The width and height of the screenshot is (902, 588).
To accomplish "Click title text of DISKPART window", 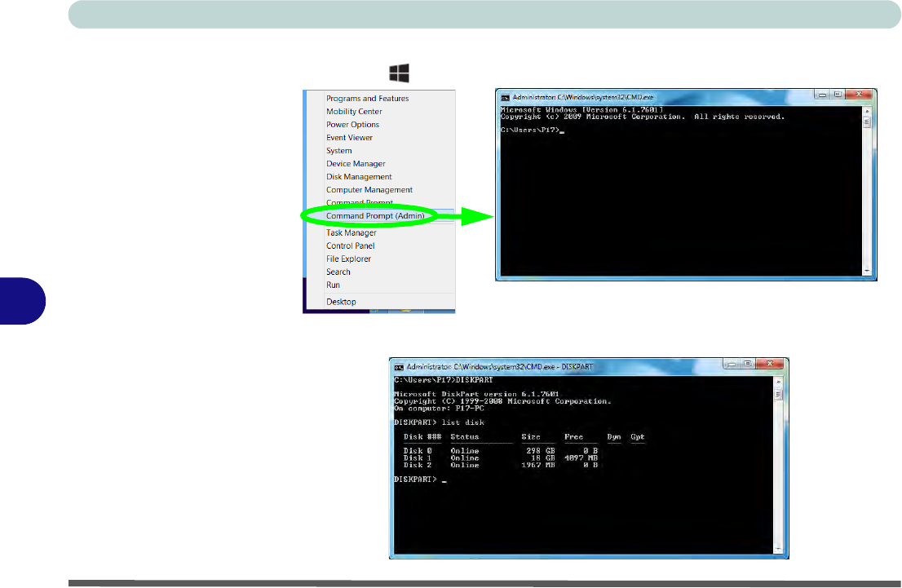I will tap(499, 366).
